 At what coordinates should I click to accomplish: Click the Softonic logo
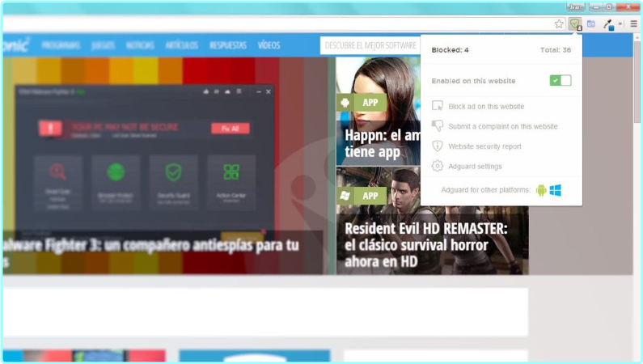pyautogui.click(x=16, y=44)
